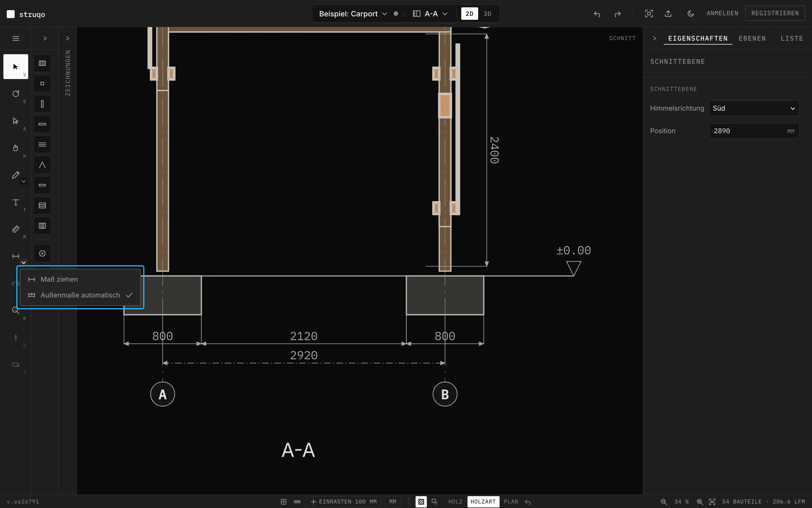Open the Himmelsrichtung Süd dropdown

click(754, 108)
